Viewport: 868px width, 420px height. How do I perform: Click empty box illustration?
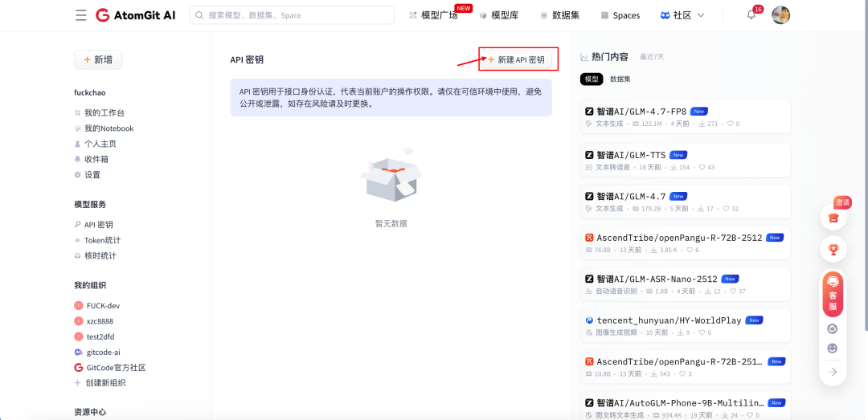391,177
